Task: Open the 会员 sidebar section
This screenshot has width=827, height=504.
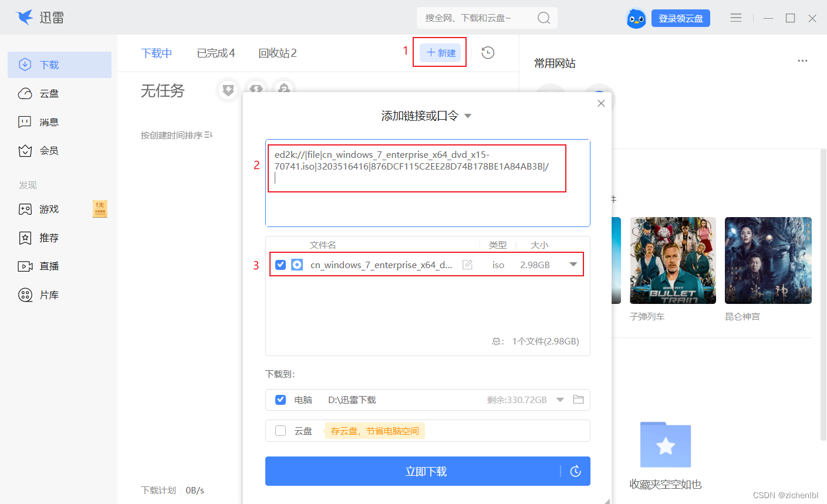Action: [59, 151]
